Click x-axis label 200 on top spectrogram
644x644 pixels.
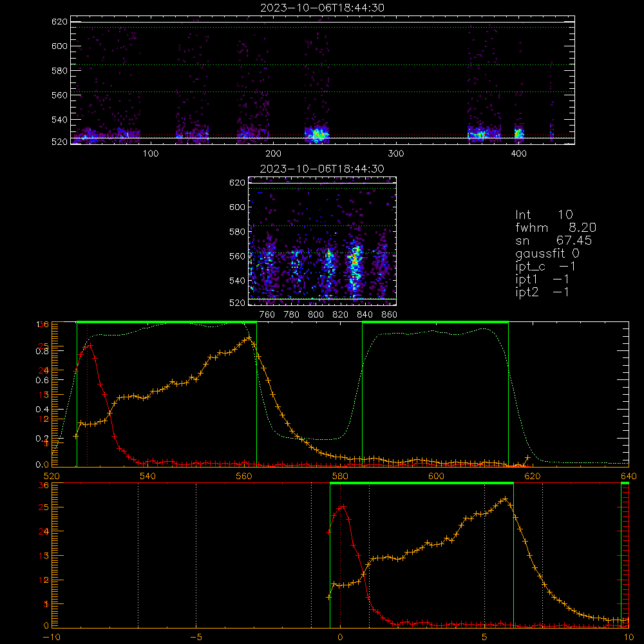coord(273,154)
